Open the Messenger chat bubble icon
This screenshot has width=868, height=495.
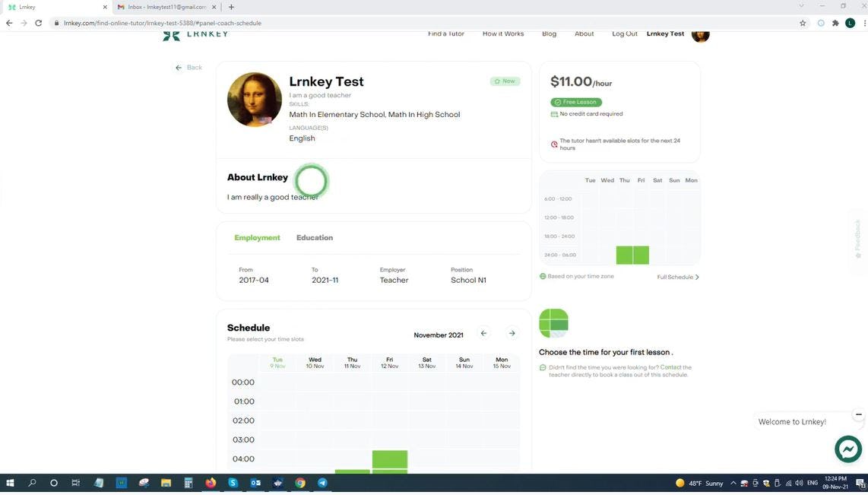pos(848,449)
